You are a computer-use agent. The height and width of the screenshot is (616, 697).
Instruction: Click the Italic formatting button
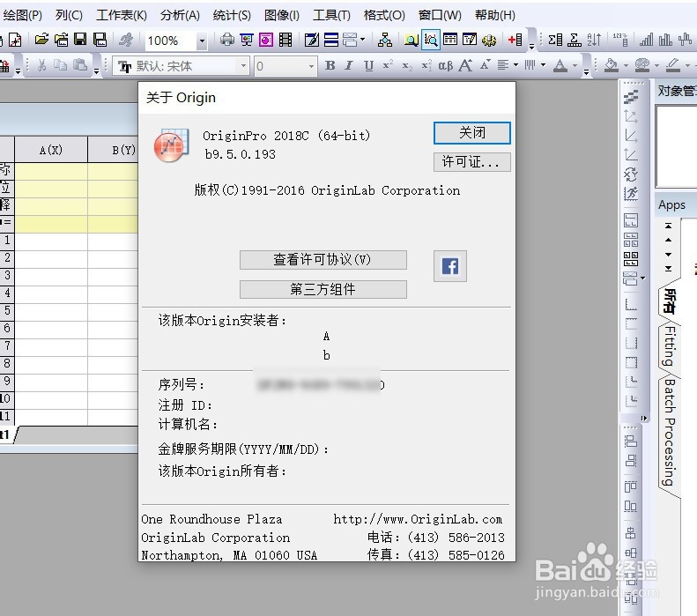349,66
